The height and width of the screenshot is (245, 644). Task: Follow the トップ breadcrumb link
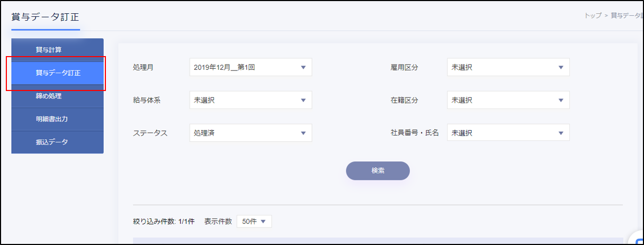point(593,16)
